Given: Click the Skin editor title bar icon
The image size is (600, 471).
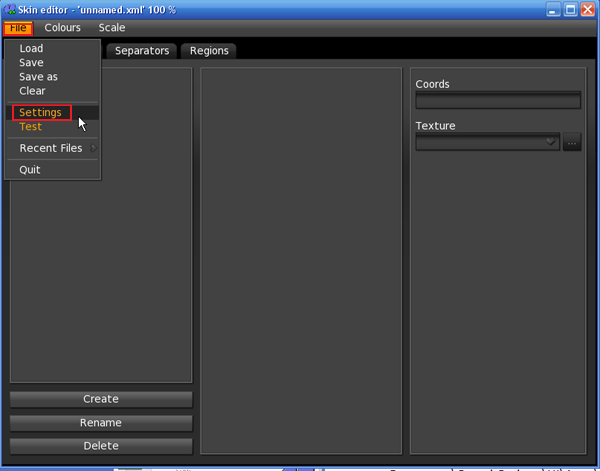Looking at the screenshot, I should pyautogui.click(x=10, y=10).
